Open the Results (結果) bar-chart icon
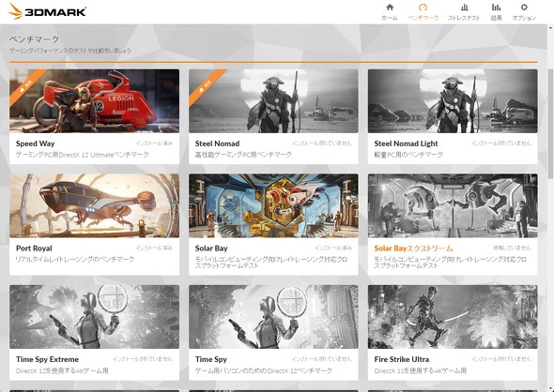554x392 pixels. tap(496, 8)
